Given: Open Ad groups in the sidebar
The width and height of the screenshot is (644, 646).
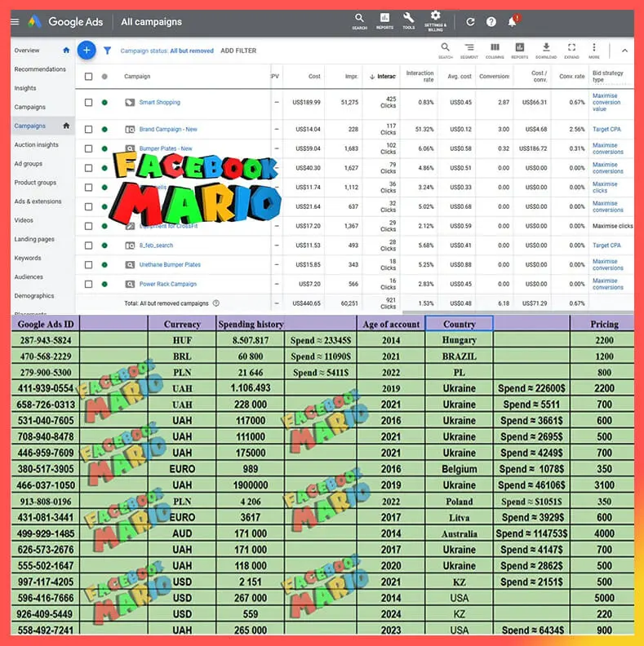Looking at the screenshot, I should pos(28,164).
